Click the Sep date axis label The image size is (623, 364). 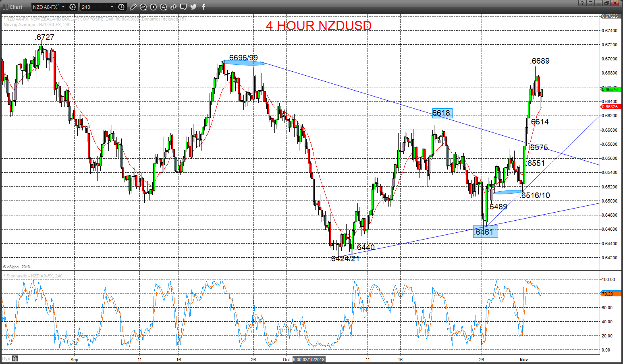(74, 360)
